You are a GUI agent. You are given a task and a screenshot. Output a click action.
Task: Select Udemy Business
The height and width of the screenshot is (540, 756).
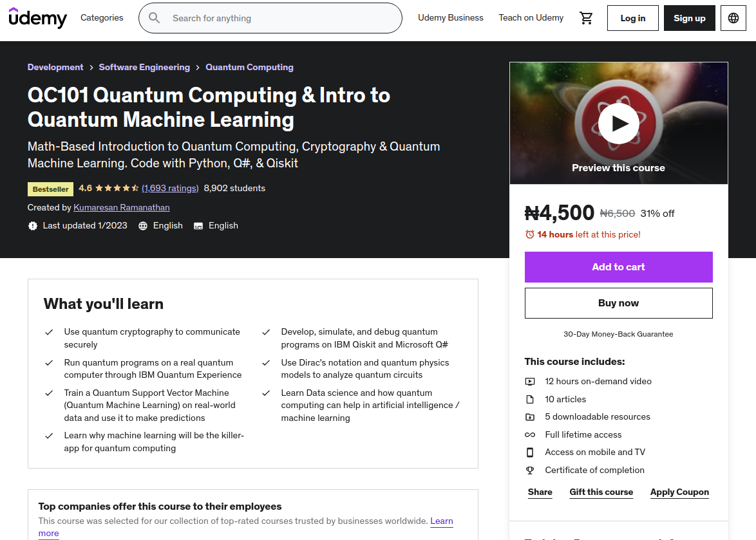tap(450, 18)
